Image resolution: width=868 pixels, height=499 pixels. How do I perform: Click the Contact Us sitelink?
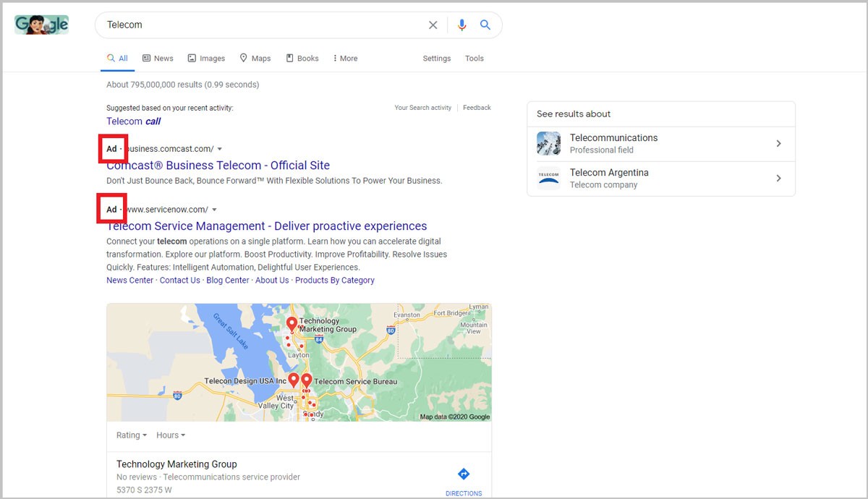click(180, 281)
